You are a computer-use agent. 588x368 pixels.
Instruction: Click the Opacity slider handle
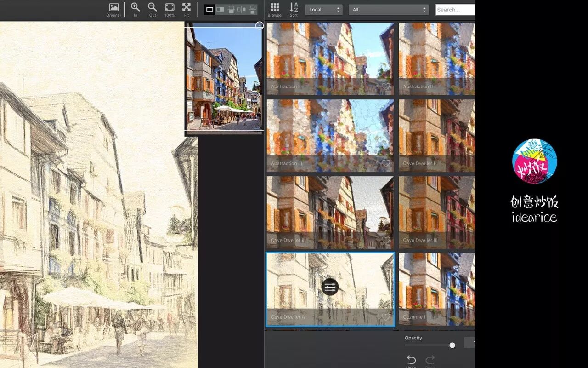coord(452,345)
